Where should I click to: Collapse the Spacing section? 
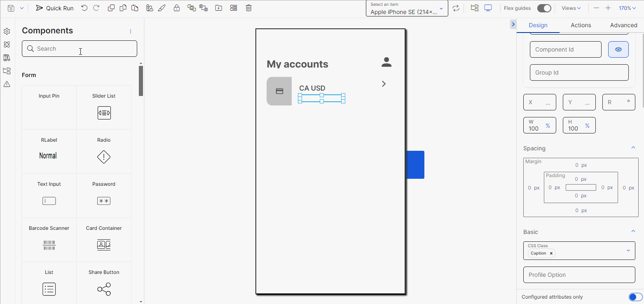tap(633, 147)
